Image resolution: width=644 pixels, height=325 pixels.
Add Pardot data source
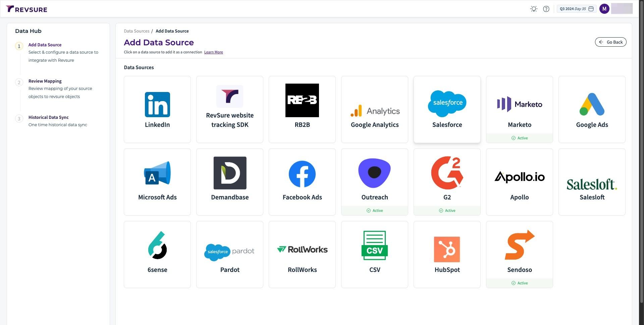pos(230,254)
